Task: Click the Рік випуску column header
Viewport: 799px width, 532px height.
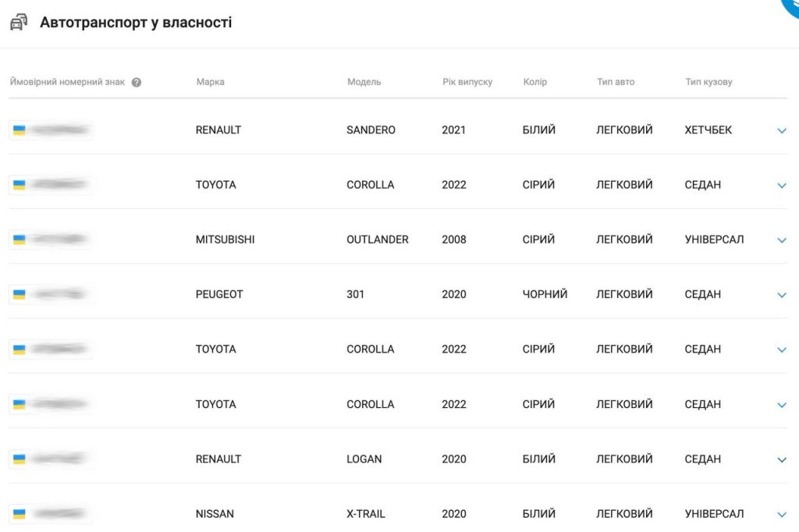Action: tap(467, 82)
